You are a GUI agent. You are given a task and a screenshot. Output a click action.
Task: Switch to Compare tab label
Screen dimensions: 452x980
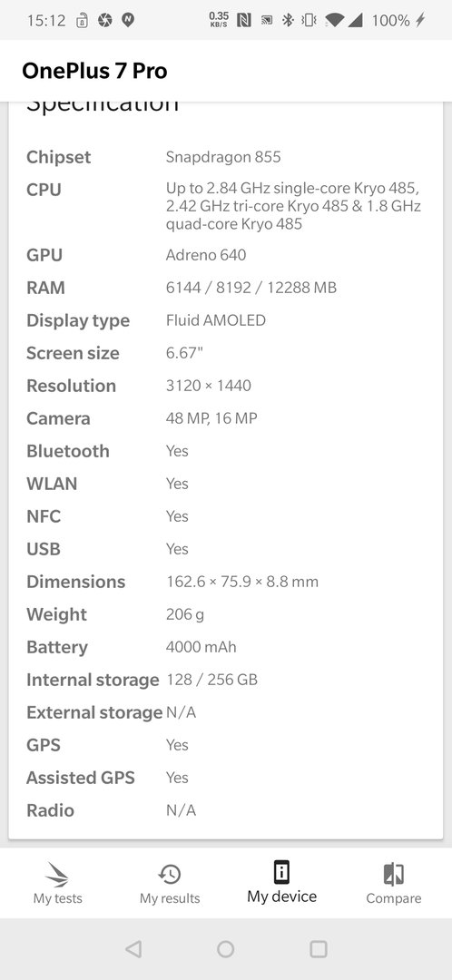point(393,898)
